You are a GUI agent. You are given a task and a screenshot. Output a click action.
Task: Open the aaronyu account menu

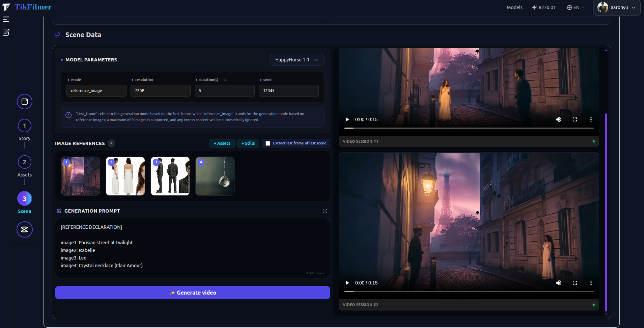click(x=617, y=7)
